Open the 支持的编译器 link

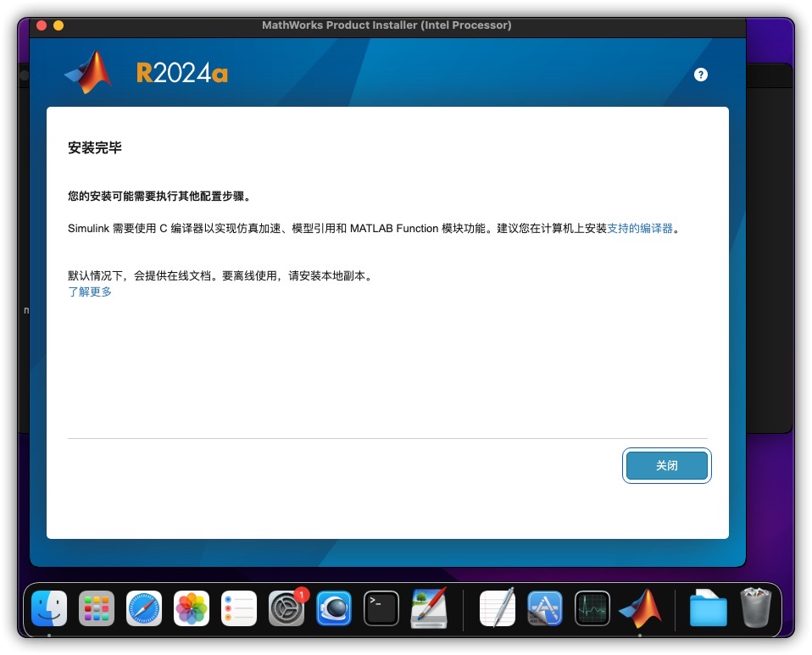point(640,228)
